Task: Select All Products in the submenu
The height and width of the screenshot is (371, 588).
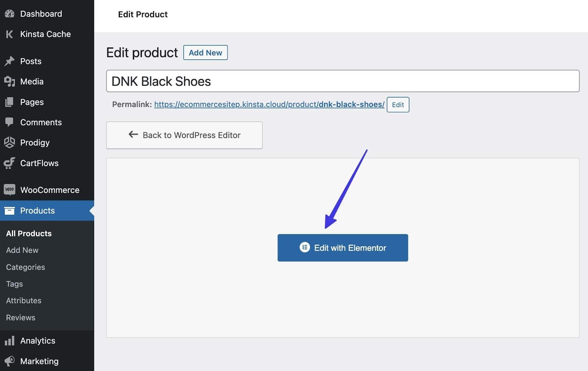Action: pos(29,233)
